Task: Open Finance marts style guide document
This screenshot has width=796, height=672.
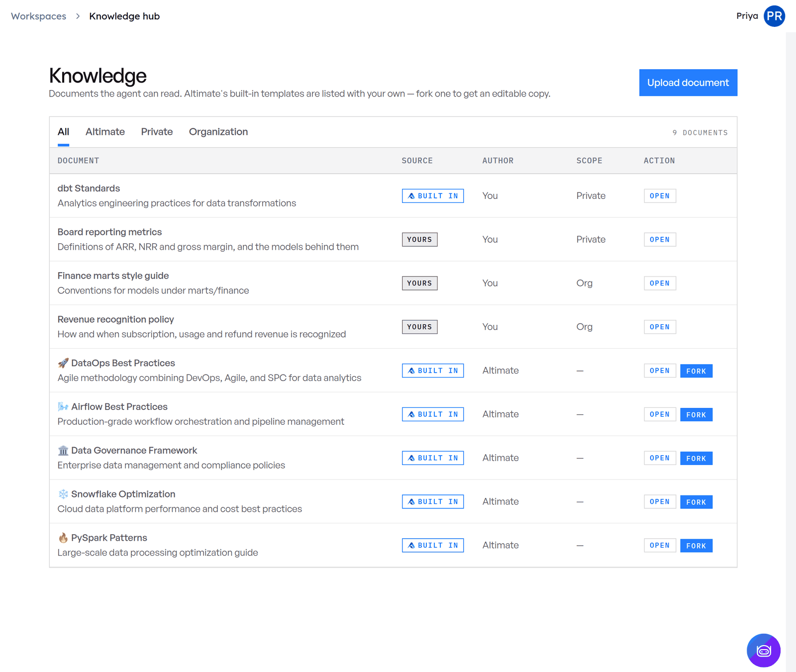Action: [x=660, y=284]
